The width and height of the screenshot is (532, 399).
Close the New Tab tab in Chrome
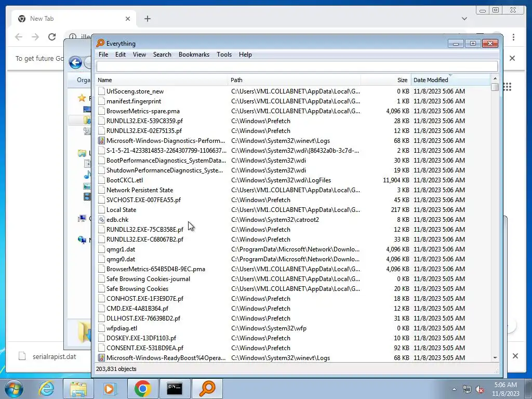128,19
